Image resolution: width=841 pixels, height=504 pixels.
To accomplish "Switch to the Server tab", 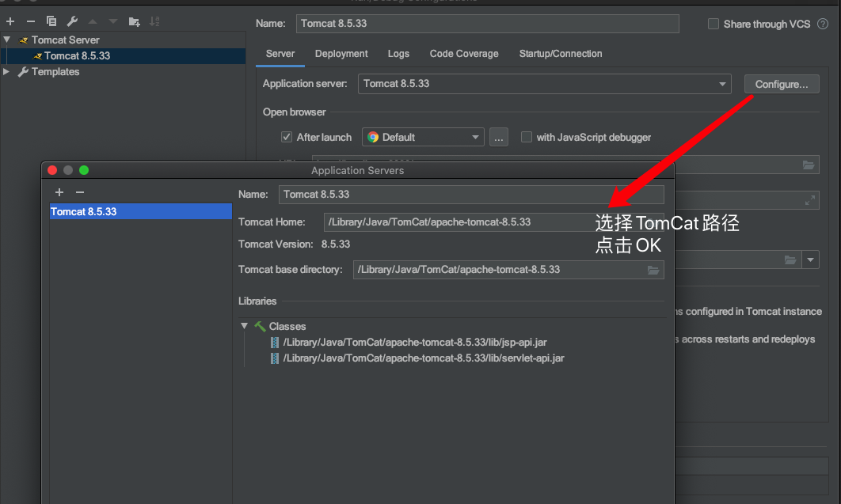I will pos(280,54).
